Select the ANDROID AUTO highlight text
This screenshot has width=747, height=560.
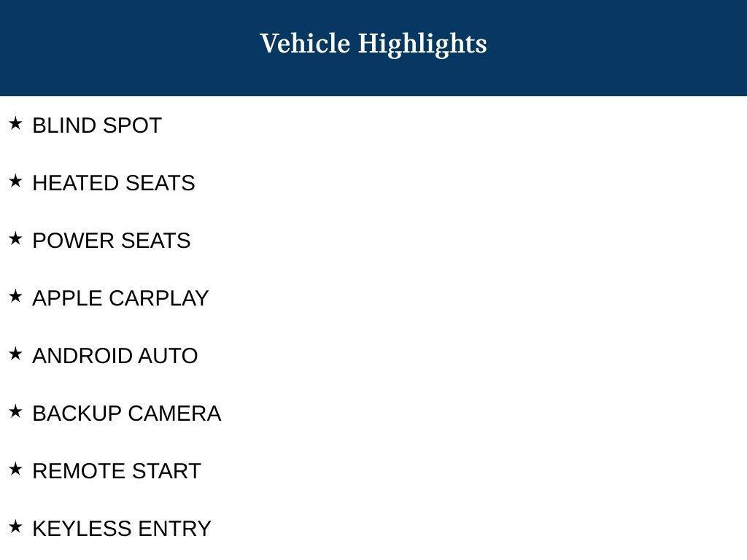(x=115, y=356)
